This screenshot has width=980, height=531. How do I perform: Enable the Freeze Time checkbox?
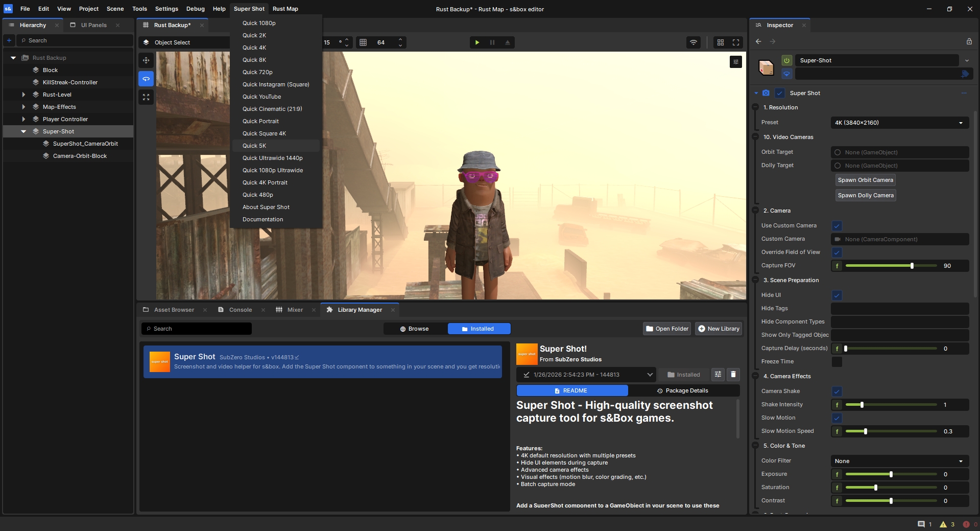click(836, 362)
